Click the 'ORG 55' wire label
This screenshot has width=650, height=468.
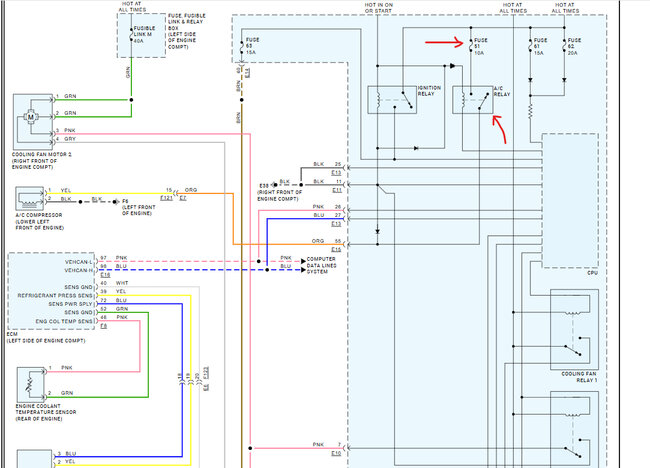click(x=326, y=241)
